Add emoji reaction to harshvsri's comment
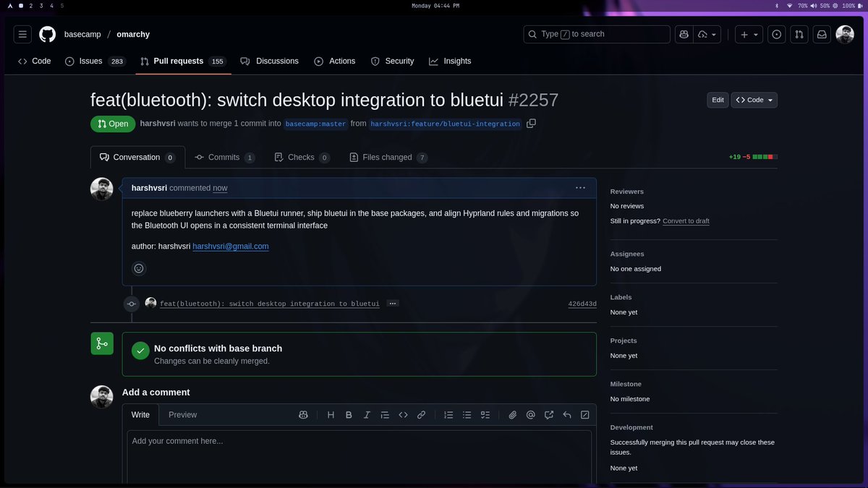Image resolution: width=868 pixels, height=488 pixels. pos(139,268)
